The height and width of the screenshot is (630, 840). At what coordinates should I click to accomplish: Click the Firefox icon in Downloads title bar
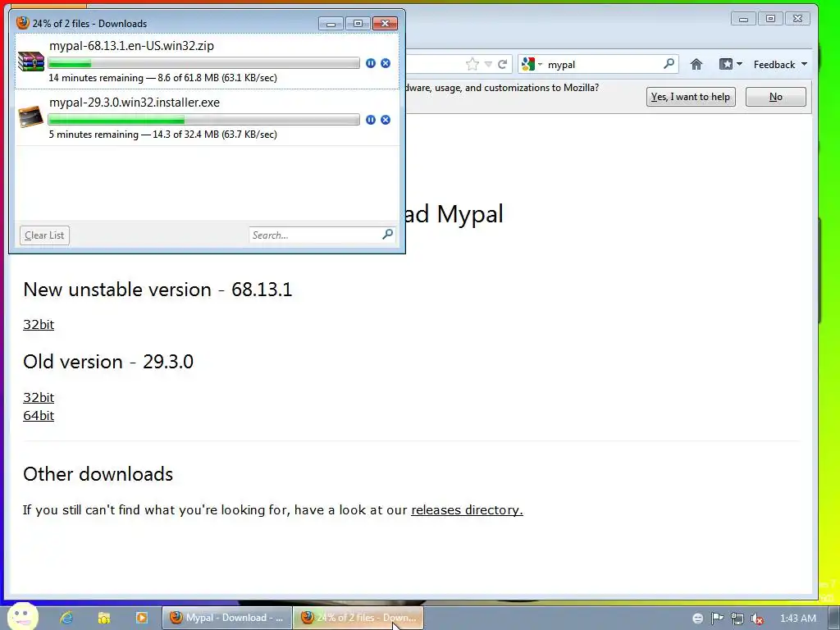(22, 22)
